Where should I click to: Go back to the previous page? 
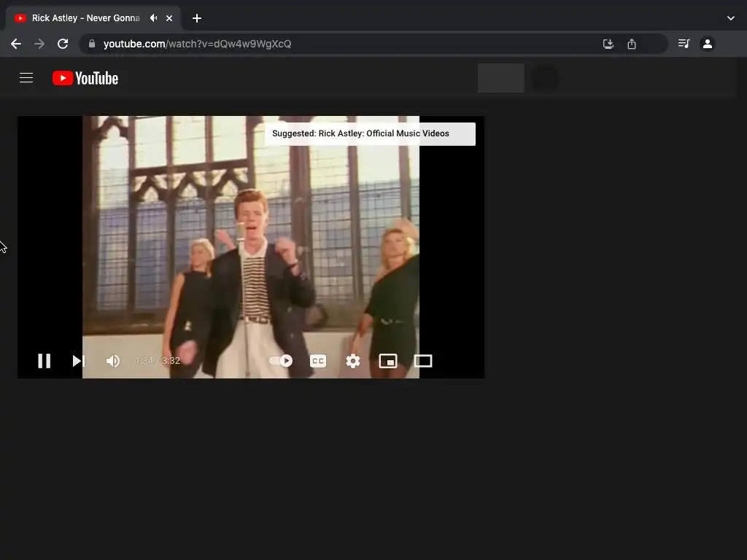click(16, 44)
